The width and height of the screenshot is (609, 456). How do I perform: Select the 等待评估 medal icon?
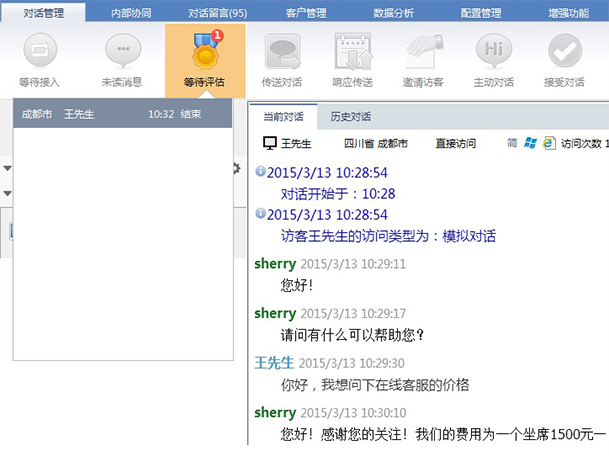click(x=204, y=52)
